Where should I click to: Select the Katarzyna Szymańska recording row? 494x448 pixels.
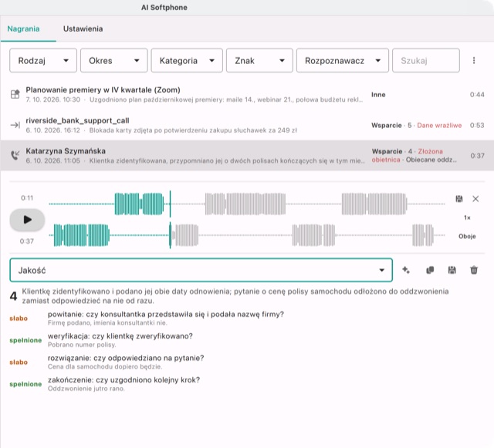(x=247, y=156)
